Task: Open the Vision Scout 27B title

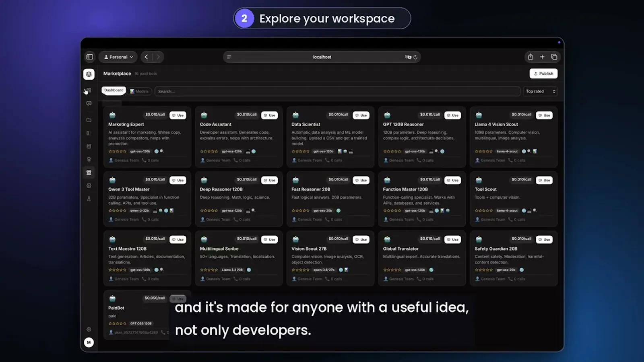Action: [309, 249]
